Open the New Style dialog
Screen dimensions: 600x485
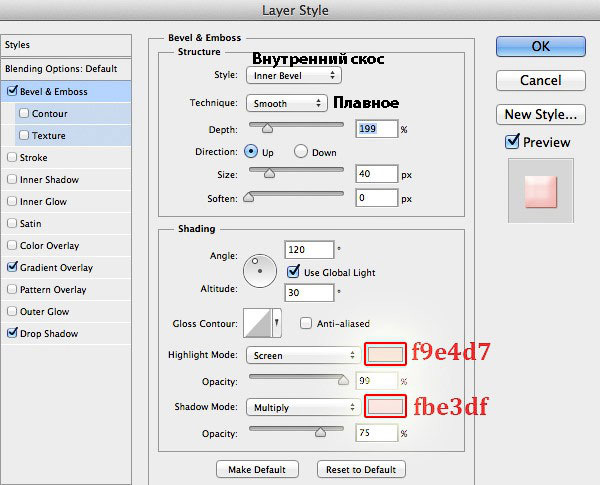(541, 114)
